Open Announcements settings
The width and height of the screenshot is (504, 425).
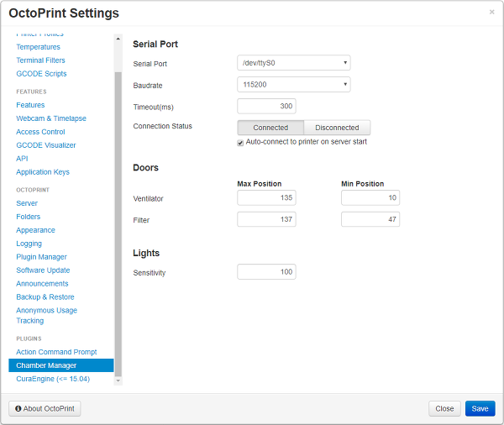pyautogui.click(x=42, y=284)
